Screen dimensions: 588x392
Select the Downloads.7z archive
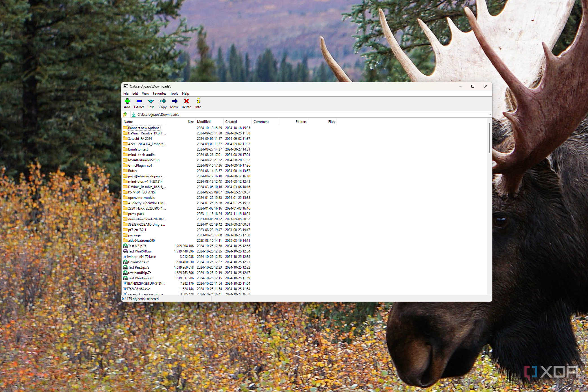(x=138, y=262)
